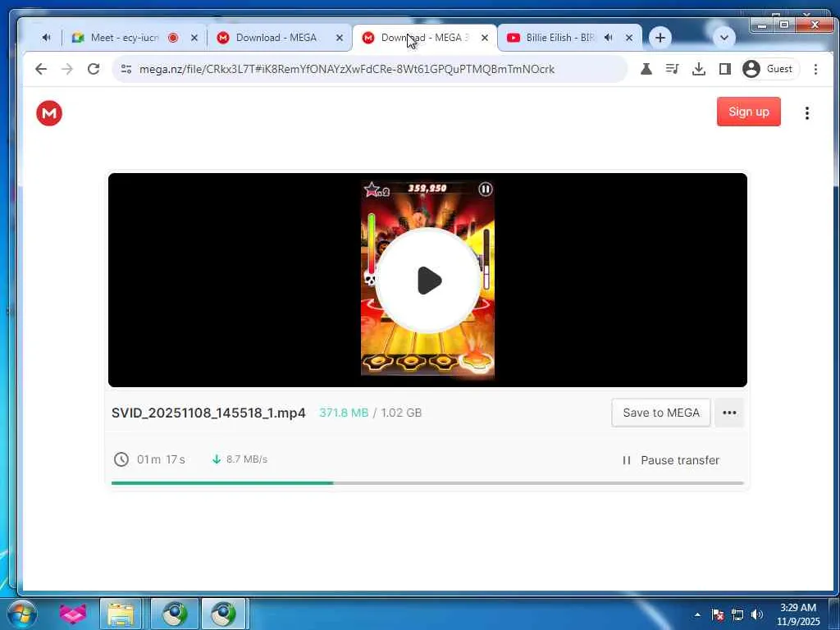Open Chrome Labs flask icon
Viewport: 840px width, 630px height.
point(646,69)
